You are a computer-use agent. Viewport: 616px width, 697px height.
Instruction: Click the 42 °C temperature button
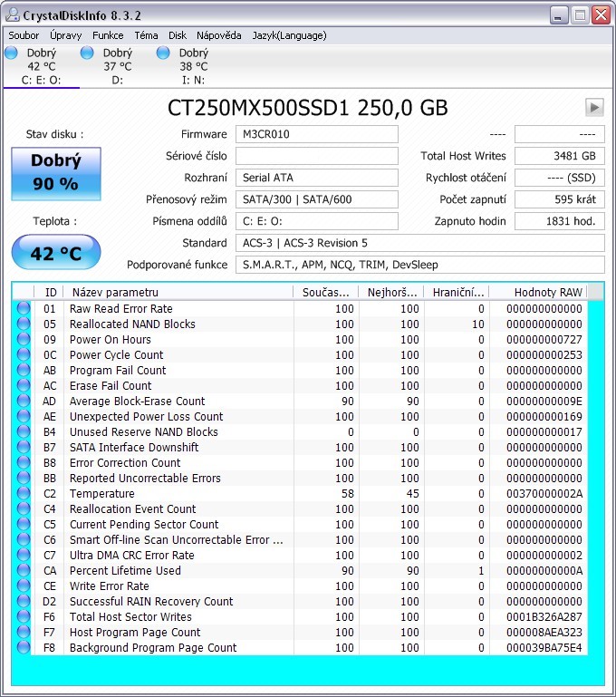pyautogui.click(x=56, y=253)
